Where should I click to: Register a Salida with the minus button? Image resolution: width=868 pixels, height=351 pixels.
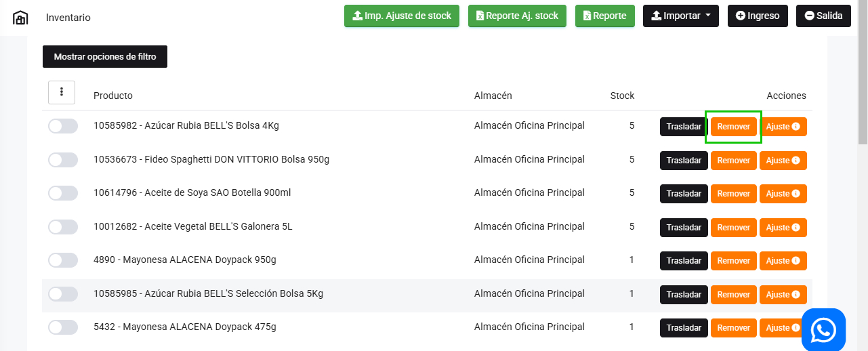[x=823, y=16]
